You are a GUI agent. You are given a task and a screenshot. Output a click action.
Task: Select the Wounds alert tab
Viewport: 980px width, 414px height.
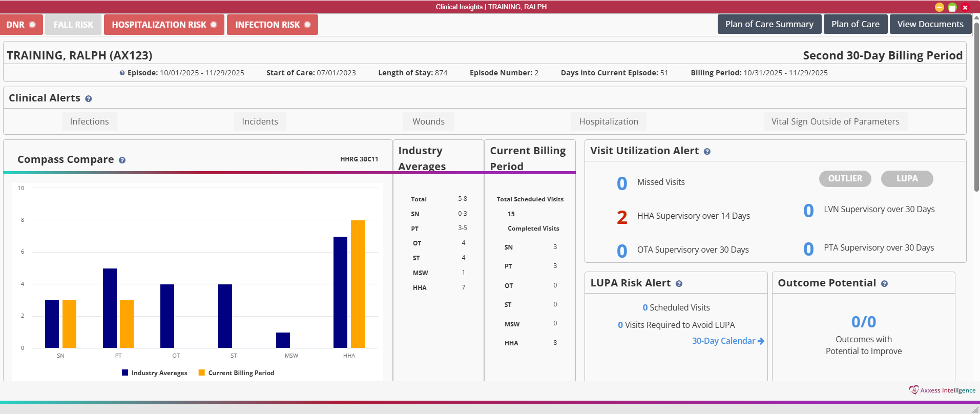point(428,121)
